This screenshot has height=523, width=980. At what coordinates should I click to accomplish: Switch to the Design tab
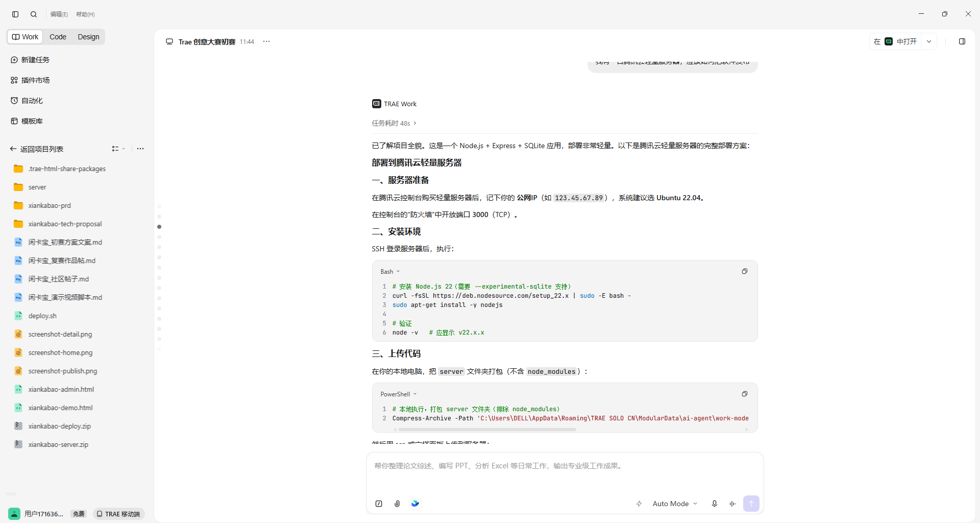(x=88, y=37)
